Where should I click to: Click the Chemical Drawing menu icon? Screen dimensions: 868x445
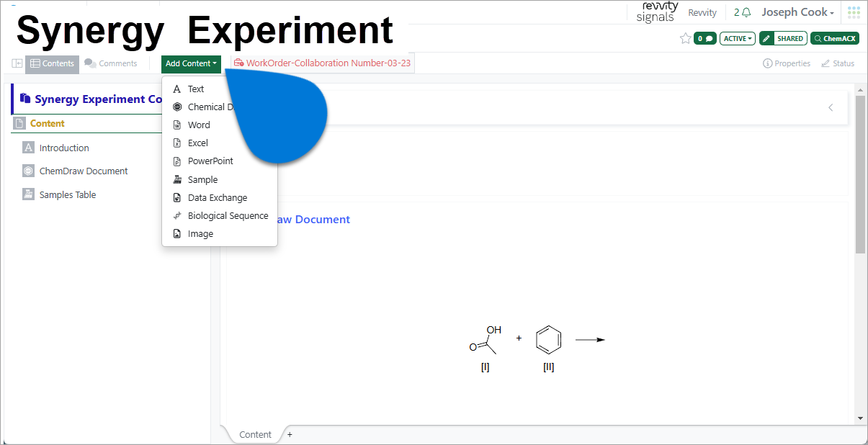(177, 107)
